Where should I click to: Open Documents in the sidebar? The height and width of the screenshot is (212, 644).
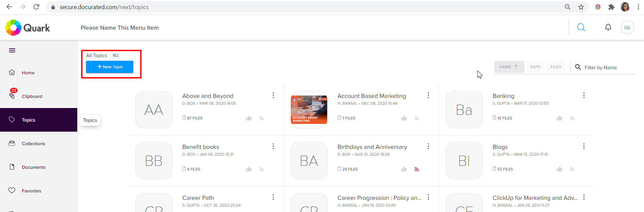click(x=39, y=167)
